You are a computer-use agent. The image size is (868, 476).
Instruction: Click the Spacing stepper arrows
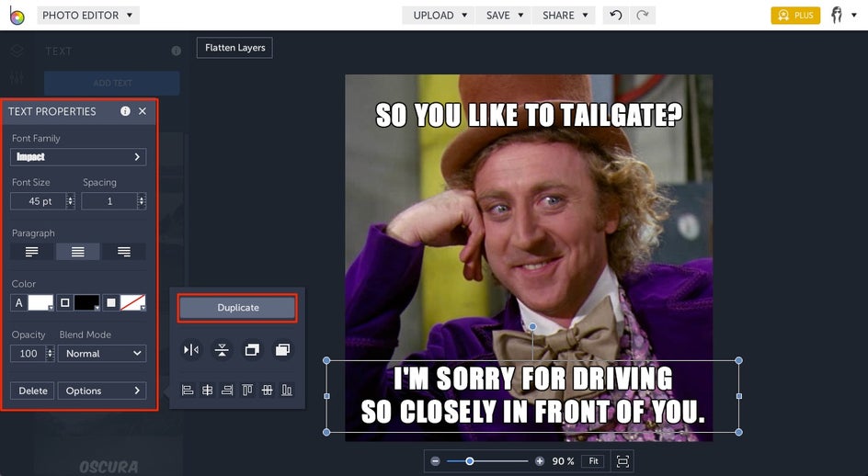[x=142, y=201]
